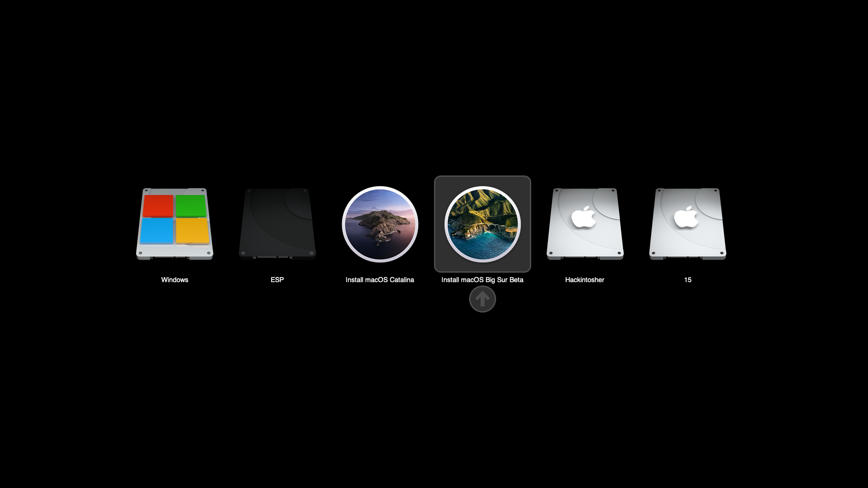Select the Install macOS Catalina installer icon
The height and width of the screenshot is (488, 868).
tap(380, 224)
